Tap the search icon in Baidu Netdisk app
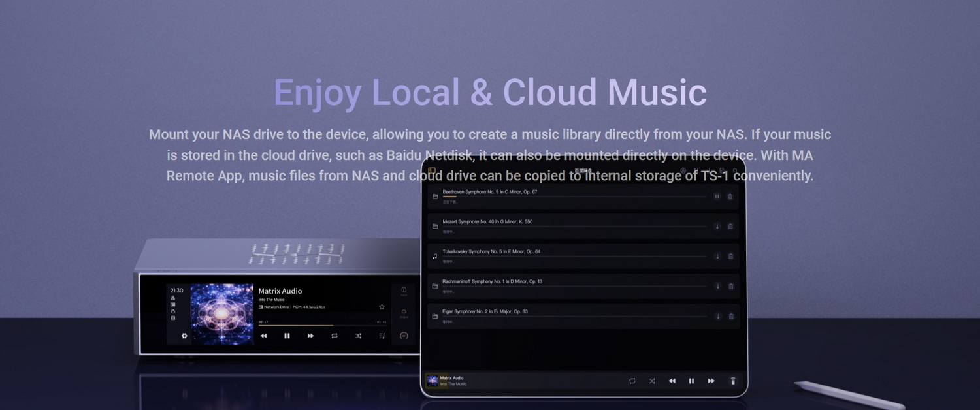Screen dimensions: 980x410 click(735, 170)
